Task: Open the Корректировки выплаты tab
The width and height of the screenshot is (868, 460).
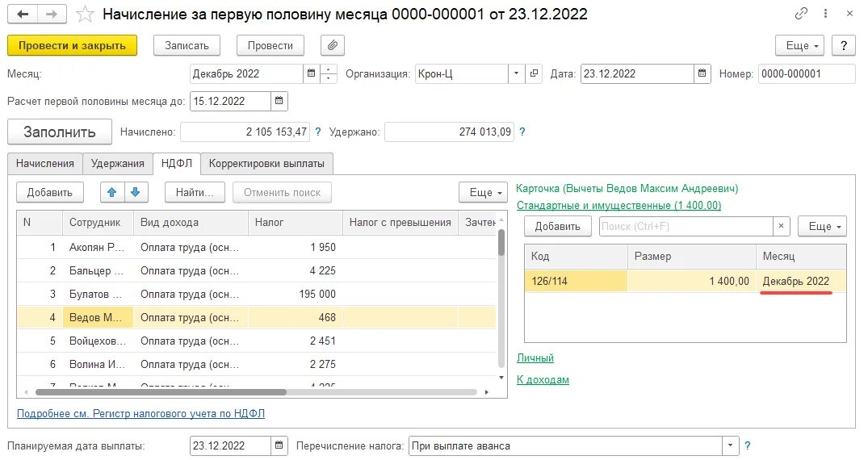Action: pyautogui.click(x=266, y=163)
